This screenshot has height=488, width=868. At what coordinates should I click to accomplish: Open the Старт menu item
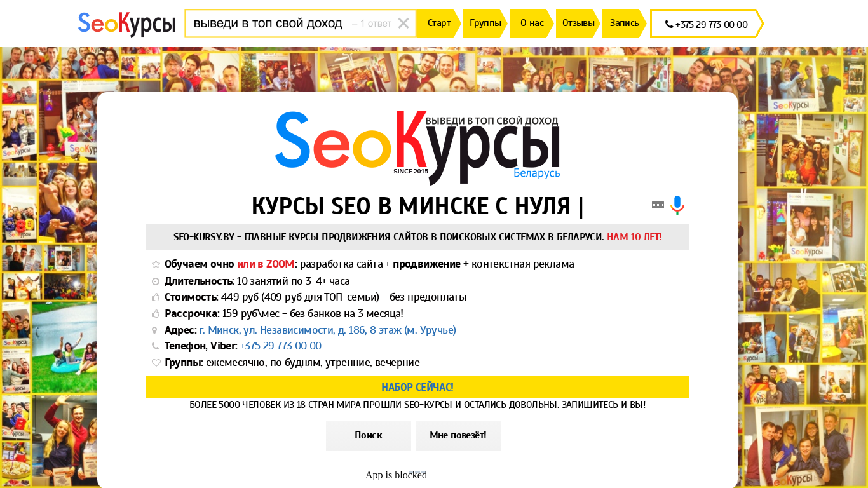pos(439,24)
